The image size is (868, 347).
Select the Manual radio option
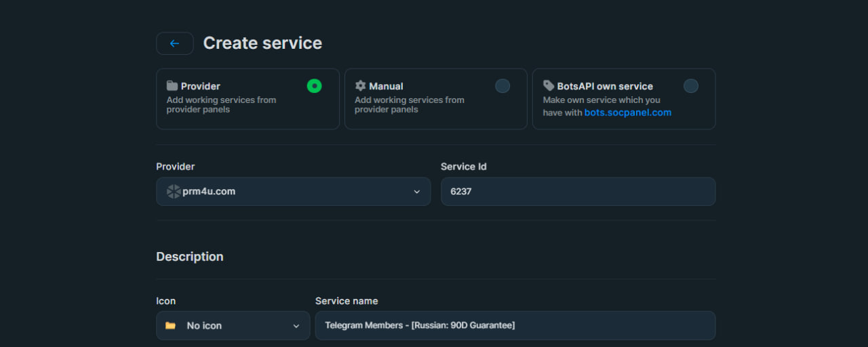click(502, 86)
